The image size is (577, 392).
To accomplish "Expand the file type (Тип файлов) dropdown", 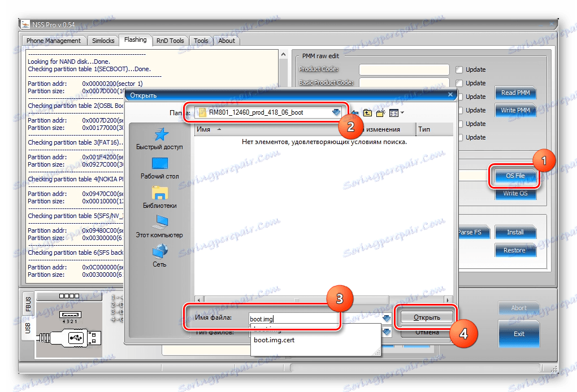I will (387, 332).
